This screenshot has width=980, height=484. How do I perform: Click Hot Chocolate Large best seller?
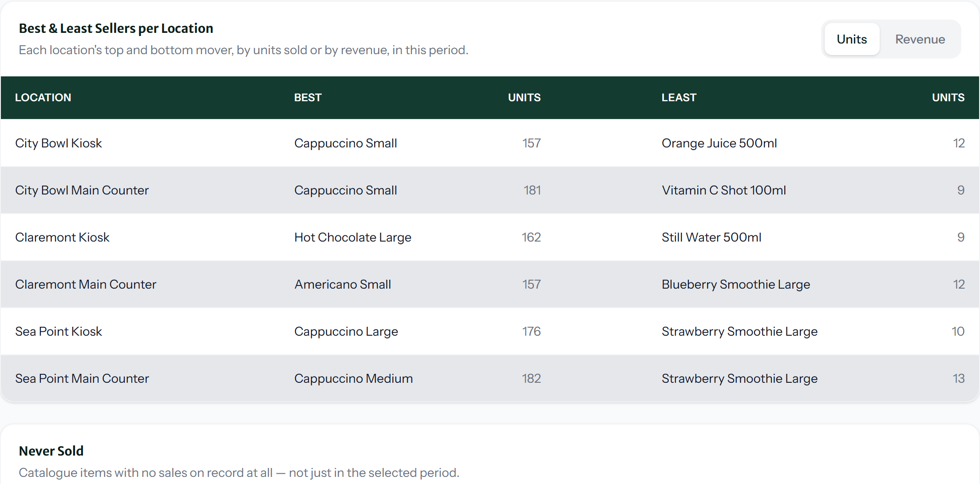353,238
